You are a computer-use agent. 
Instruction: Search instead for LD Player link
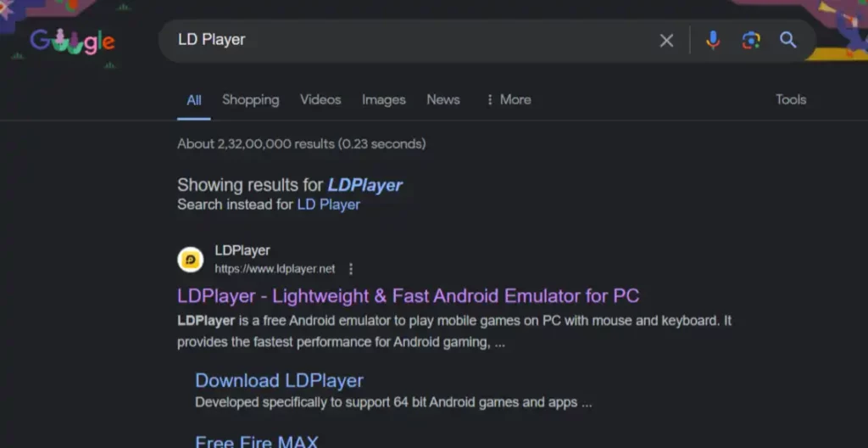(328, 204)
